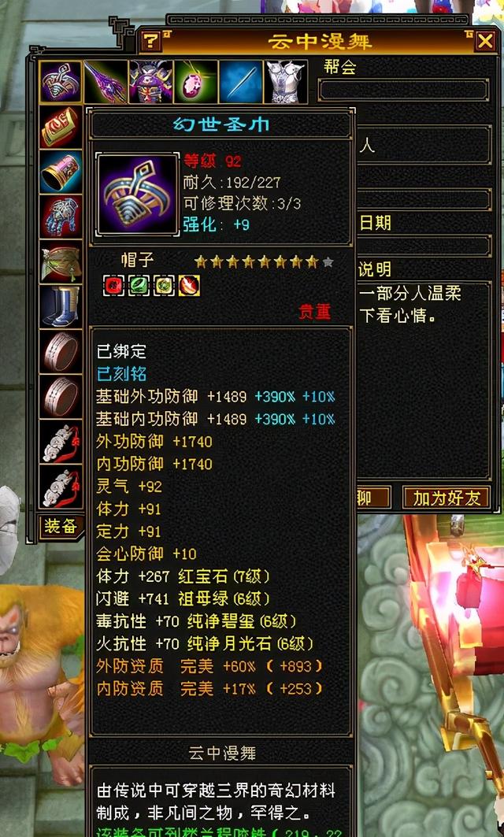Screen dimensions: 504x837
Task: Open the question mark help button
Action: [x=151, y=41]
